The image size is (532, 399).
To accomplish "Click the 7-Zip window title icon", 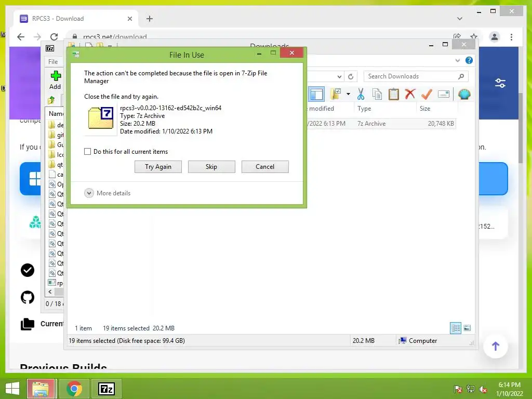I will click(x=50, y=48).
